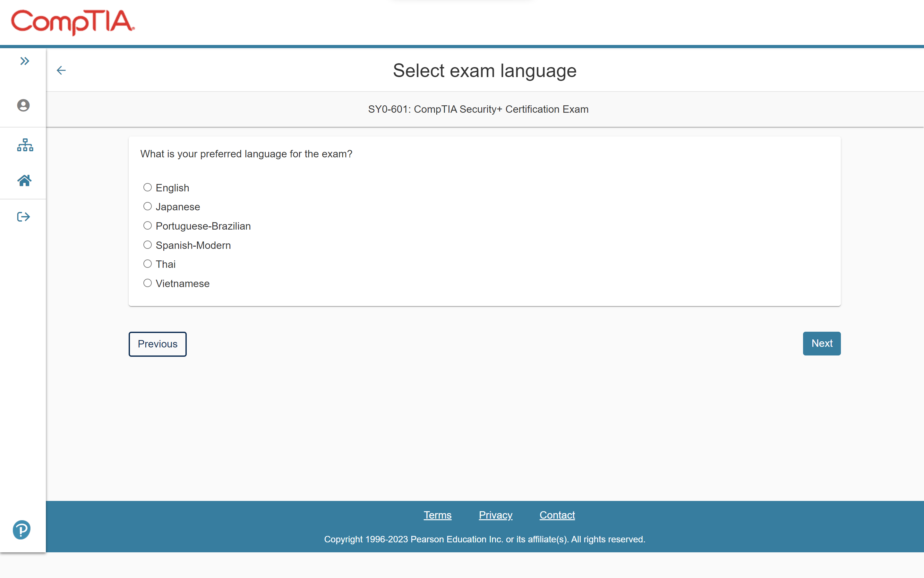Screen dimensions: 924x578
Task: Click the CompTIA logo
Action: (73, 22)
